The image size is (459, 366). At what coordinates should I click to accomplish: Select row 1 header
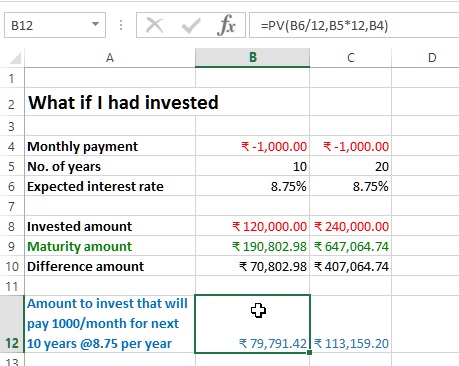tap(12, 78)
